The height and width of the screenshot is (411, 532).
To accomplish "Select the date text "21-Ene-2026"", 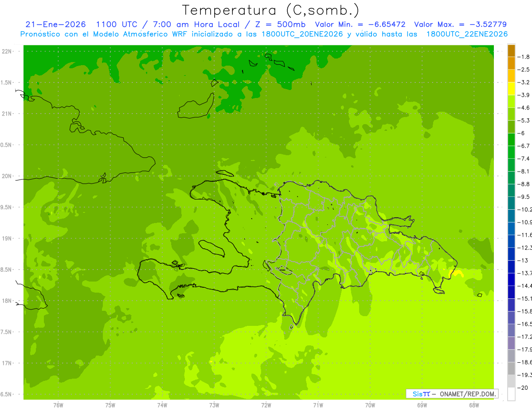I will pyautogui.click(x=55, y=24).
